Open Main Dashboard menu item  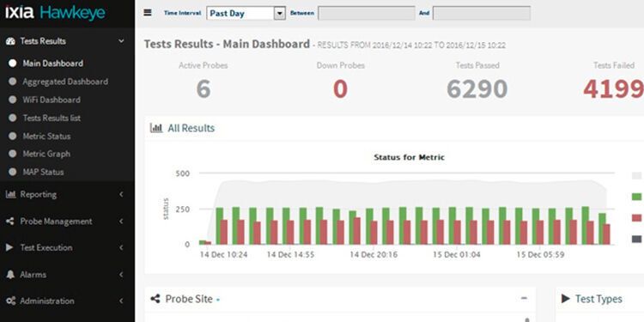tap(53, 64)
